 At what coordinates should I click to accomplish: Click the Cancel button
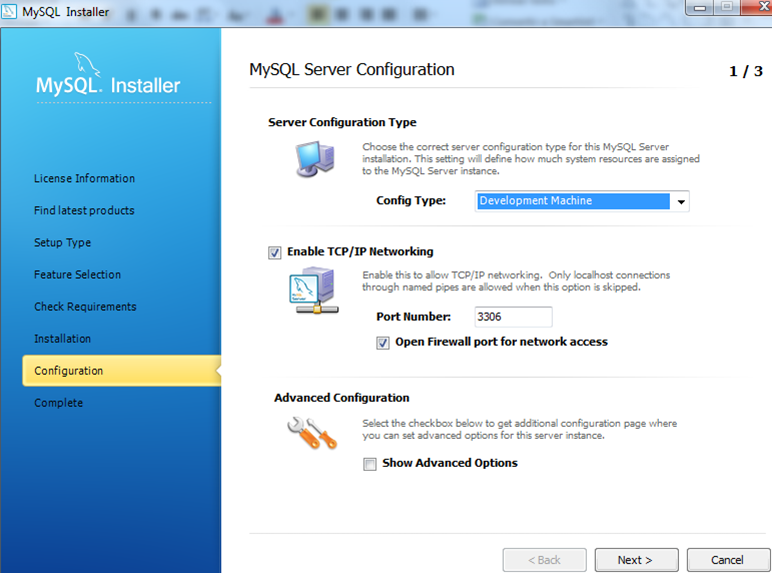pyautogui.click(x=728, y=560)
